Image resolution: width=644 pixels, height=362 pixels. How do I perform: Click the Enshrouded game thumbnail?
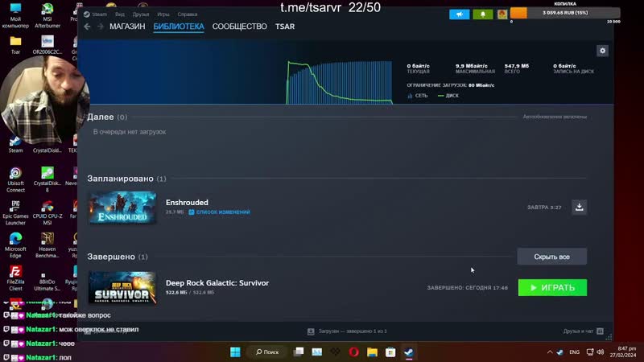tap(122, 208)
